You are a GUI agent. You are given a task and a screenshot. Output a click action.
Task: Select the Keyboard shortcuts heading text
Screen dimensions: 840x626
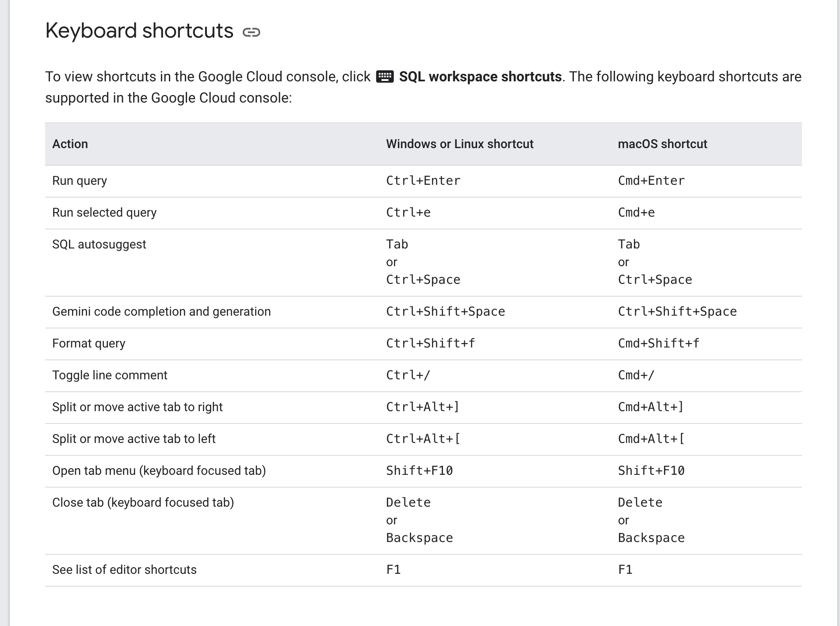click(139, 31)
